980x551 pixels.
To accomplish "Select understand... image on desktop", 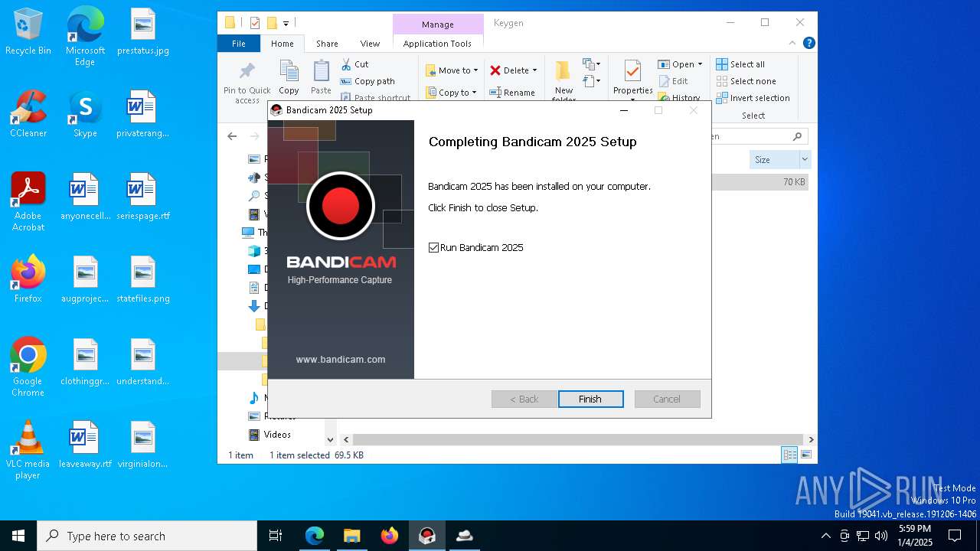I will (143, 363).
